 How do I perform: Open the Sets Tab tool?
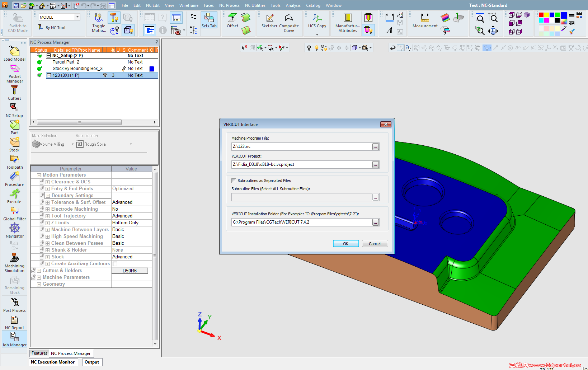click(209, 20)
